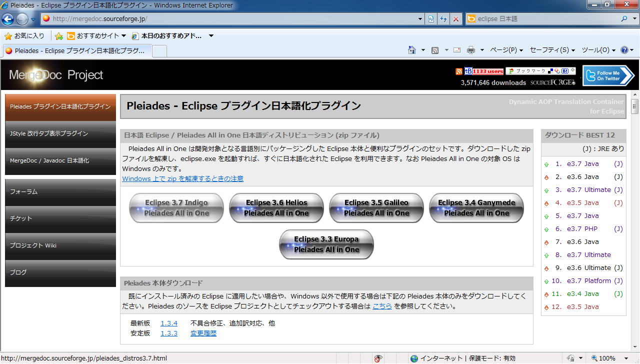Image resolution: width=640 pixels, height=364 pixels.
Task: Click the browser Back arrow button
Action: click(x=8, y=19)
